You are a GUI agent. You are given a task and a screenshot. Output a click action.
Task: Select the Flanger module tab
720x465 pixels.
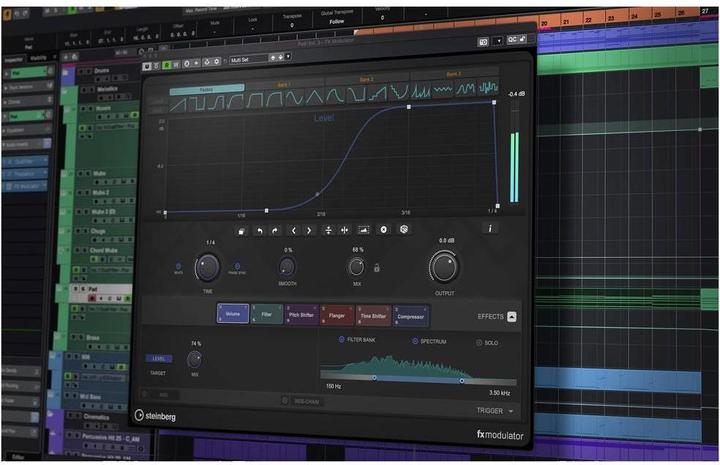(x=337, y=315)
